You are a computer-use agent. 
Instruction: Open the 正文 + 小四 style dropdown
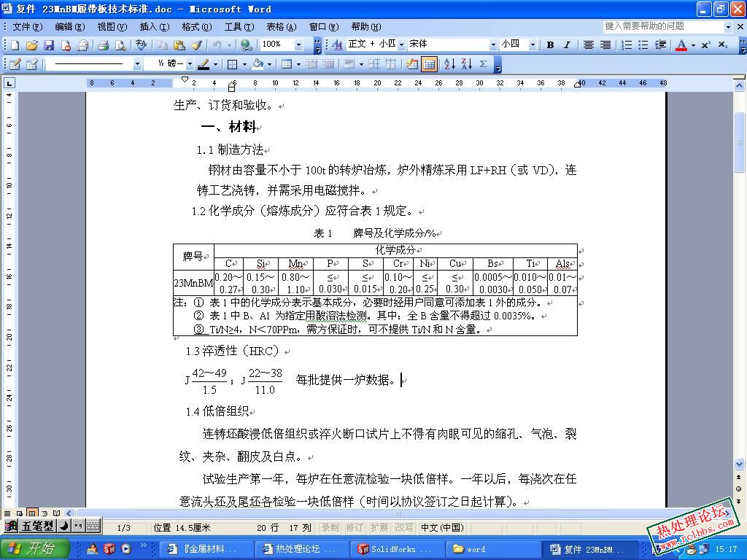click(x=401, y=44)
